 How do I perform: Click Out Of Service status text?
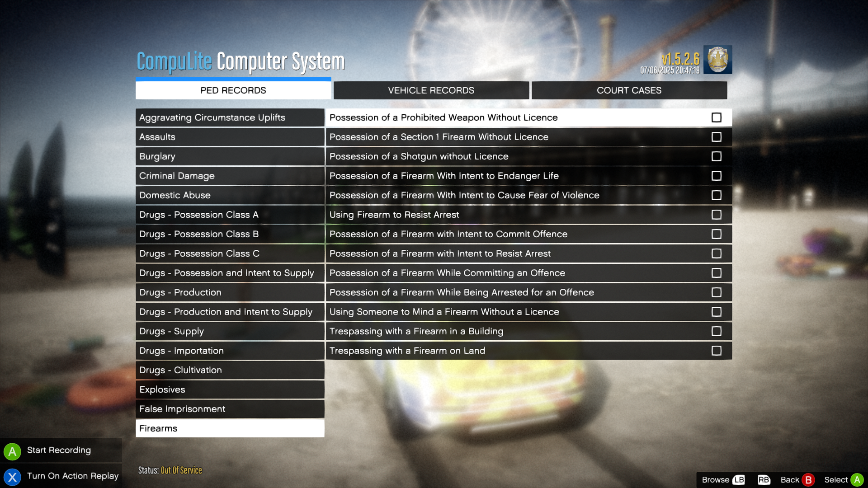[181, 470]
